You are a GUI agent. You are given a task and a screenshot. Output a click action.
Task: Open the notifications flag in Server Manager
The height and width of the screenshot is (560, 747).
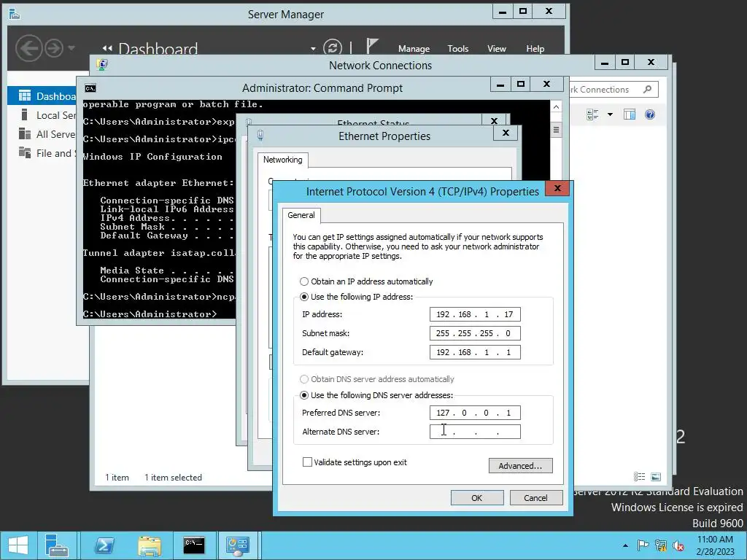372,47
